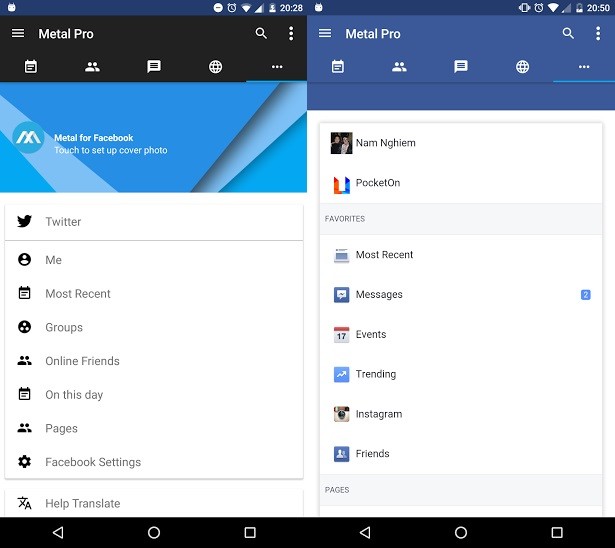Open the Pages entry in left list

pos(154,428)
